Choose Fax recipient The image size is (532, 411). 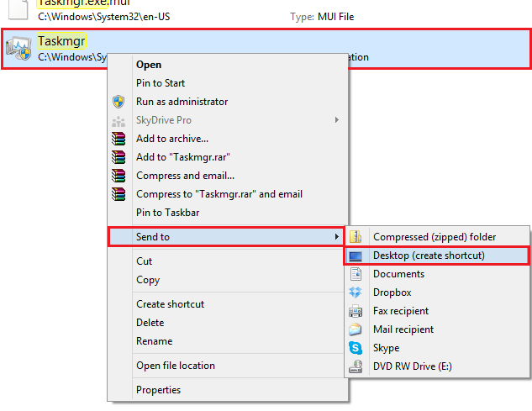click(437, 311)
